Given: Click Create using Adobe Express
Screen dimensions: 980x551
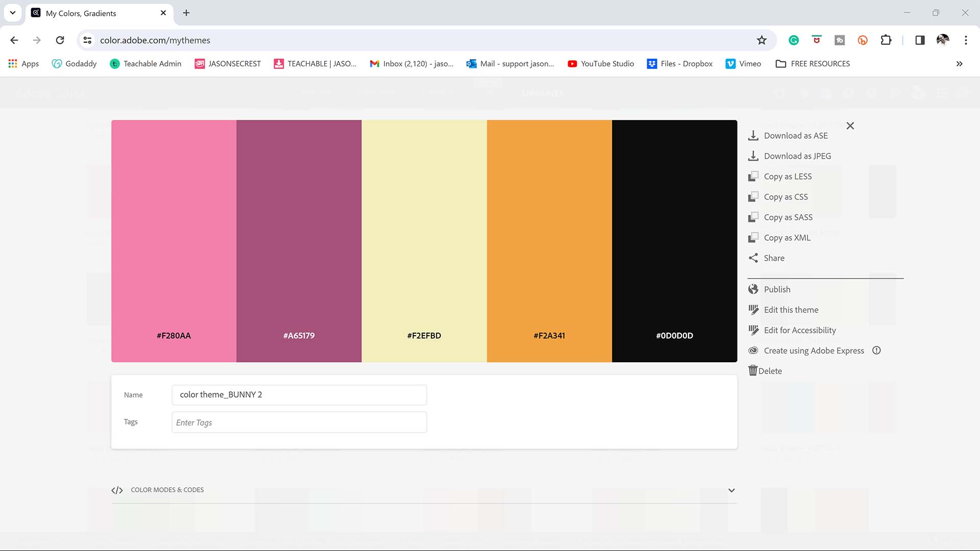Looking at the screenshot, I should click(x=814, y=350).
